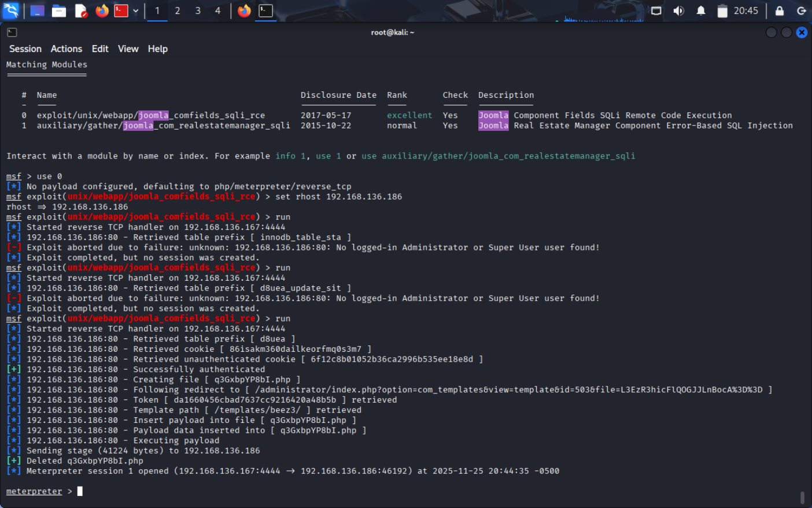
Task: Launch Firefox from the panel launcher
Action: (x=102, y=10)
